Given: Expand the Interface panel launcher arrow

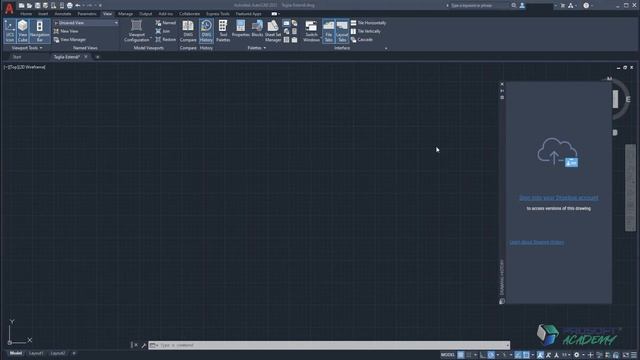Looking at the screenshot, I should (x=386, y=48).
